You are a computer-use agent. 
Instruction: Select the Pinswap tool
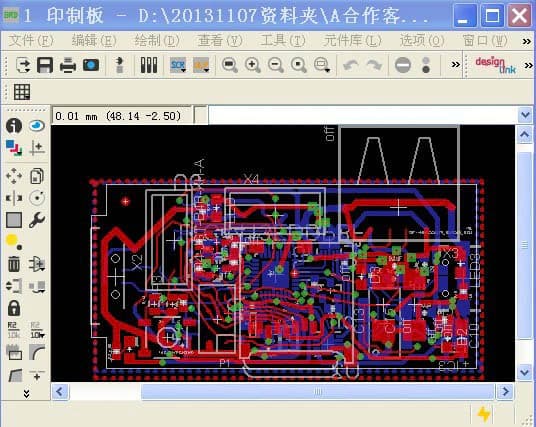pyautogui.click(x=14, y=286)
